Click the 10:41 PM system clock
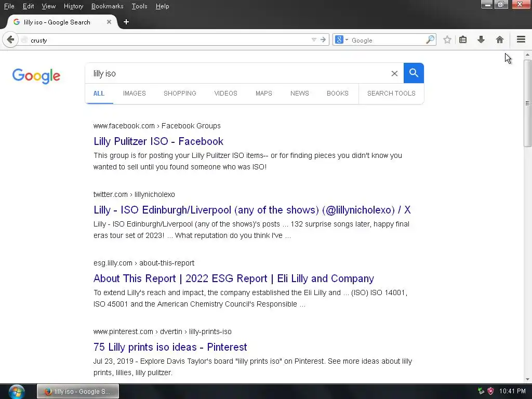The image size is (532, 399). (512, 391)
